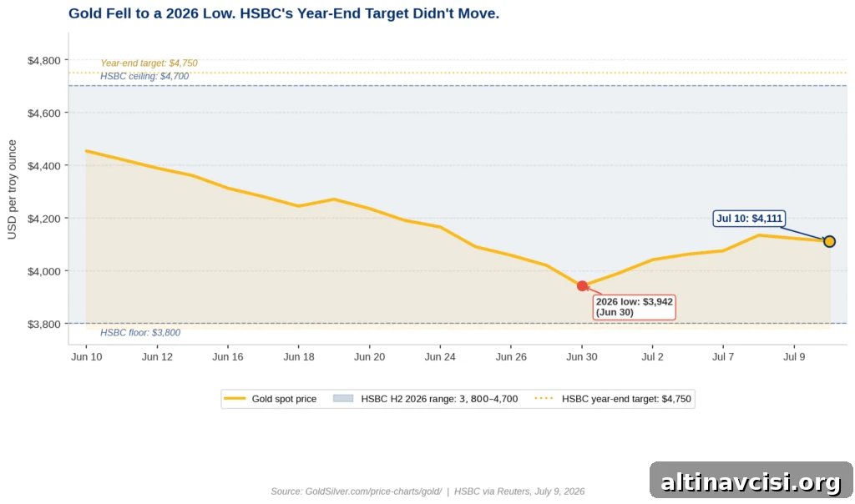Click the $4,200 y-axis label
Viewport: 855px width, 504px height.
(44, 219)
